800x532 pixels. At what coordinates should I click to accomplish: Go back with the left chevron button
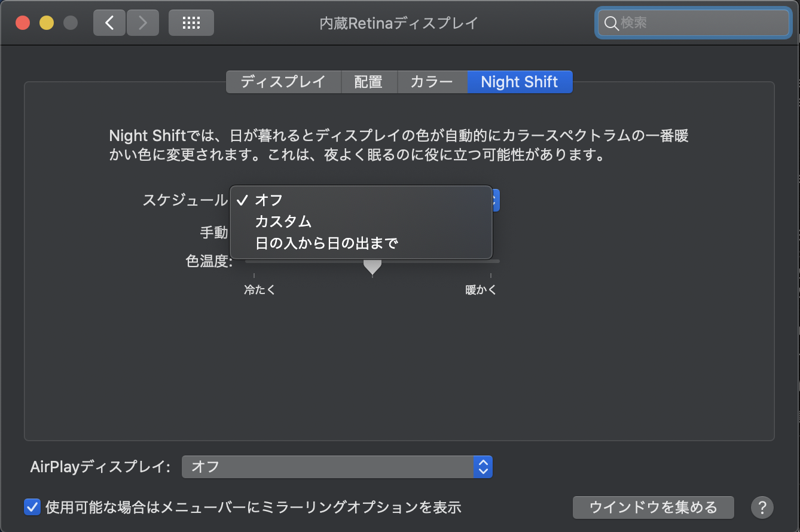[x=109, y=23]
